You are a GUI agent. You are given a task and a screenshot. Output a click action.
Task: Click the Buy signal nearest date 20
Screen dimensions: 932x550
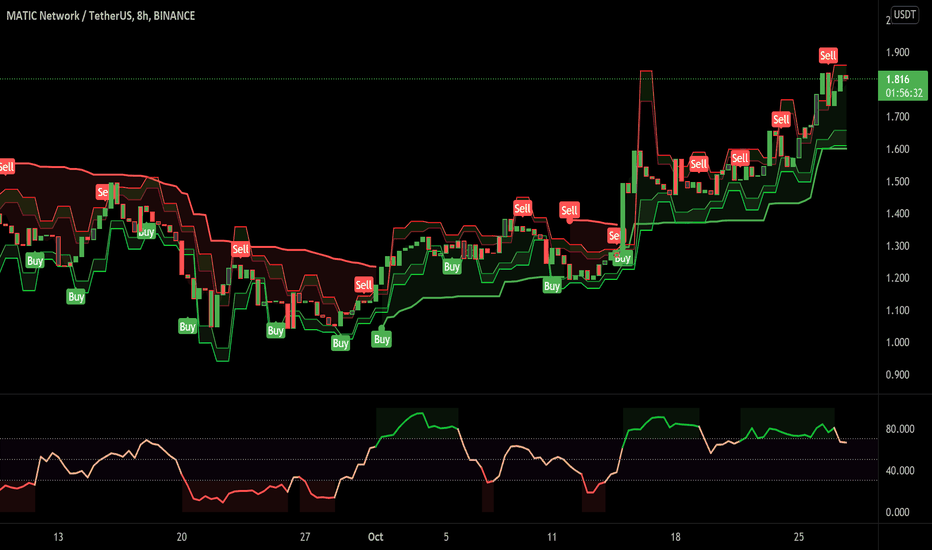188,326
